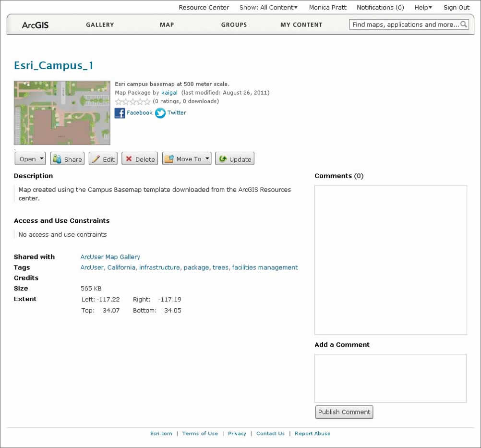This screenshot has width=481, height=448.
Task: Click Sign Out
Action: [457, 7]
